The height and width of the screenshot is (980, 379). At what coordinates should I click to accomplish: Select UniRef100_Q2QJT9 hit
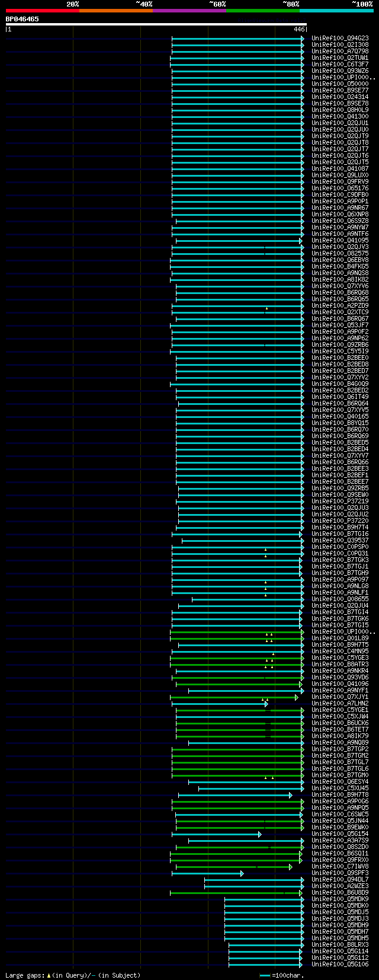(x=340, y=136)
